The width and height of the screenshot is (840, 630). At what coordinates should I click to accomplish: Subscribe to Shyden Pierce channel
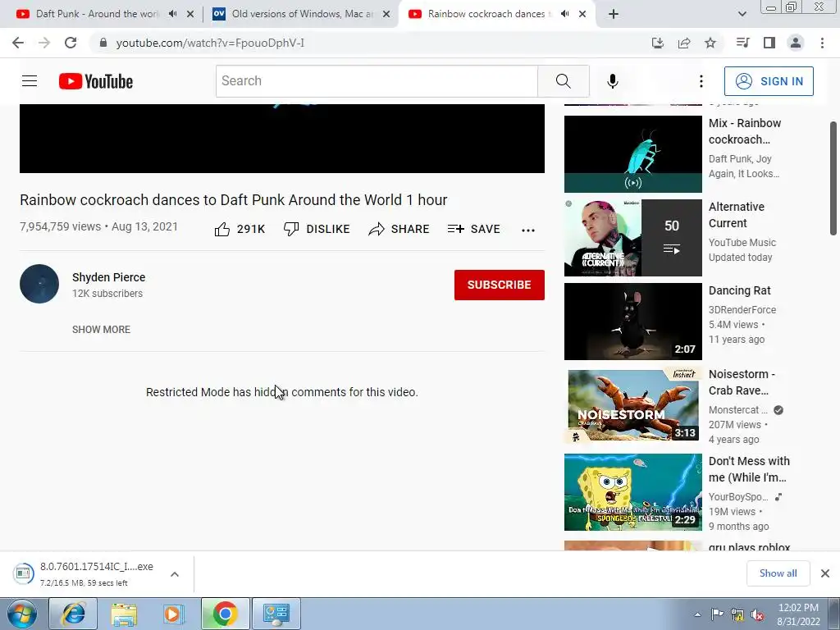point(500,285)
